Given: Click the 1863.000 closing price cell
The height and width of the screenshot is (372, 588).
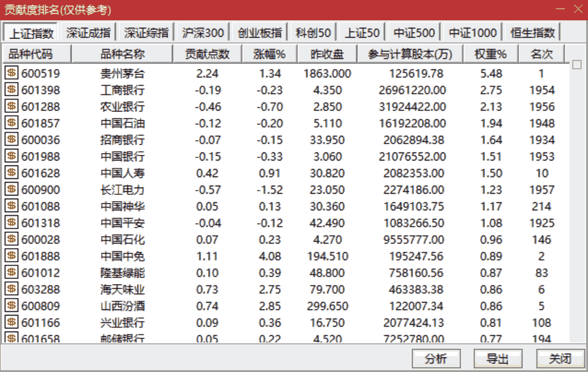Looking at the screenshot, I should tap(327, 73).
